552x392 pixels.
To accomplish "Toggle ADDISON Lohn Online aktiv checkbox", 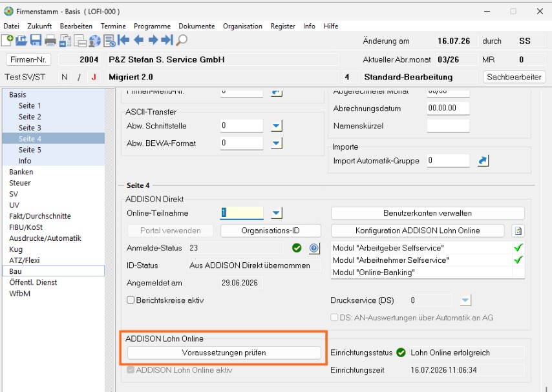I will pyautogui.click(x=131, y=370).
